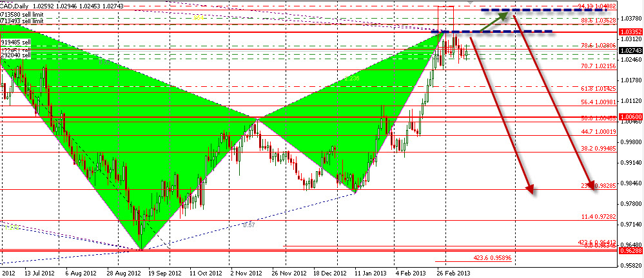Image resolution: width=644 pixels, height=278 pixels.
Task: Click the 292040 sell order label
Action: pos(15,55)
